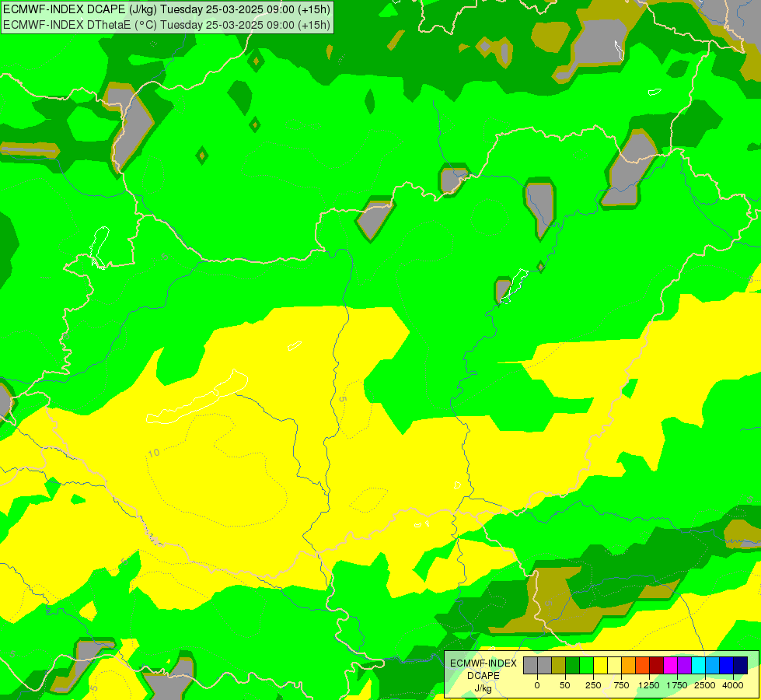Screen dimensions: 761x700
Task: Click the 'DCAPE' label in the legend
Action: tap(483, 676)
